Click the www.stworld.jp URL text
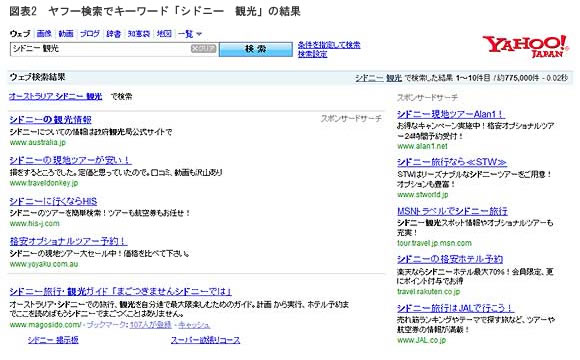Screen dimensions: 580x360 tap(423, 195)
